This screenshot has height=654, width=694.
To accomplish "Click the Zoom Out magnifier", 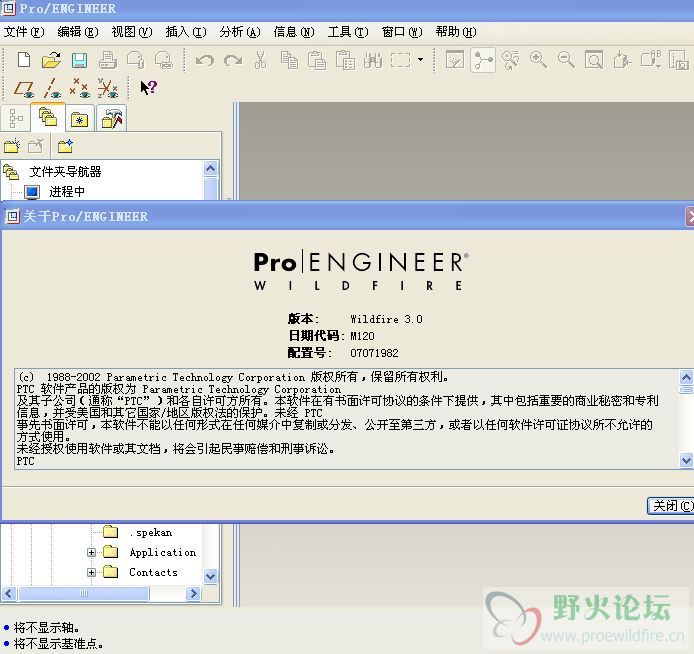I will click(566, 60).
